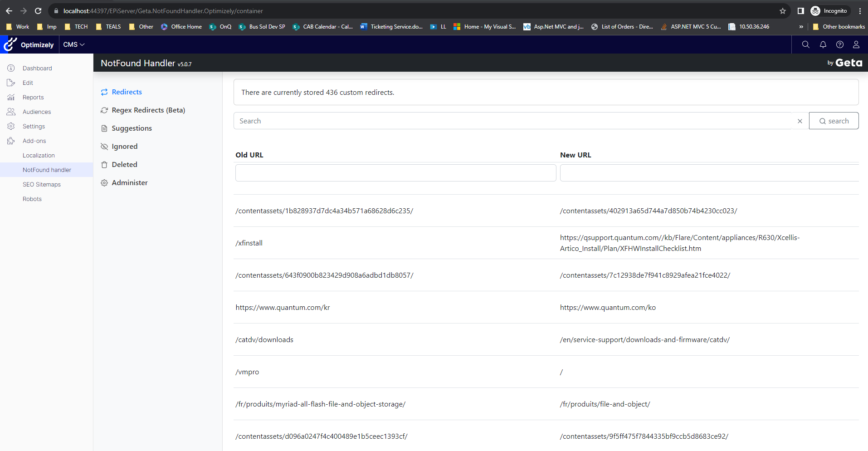Click the Optimizely logo icon
This screenshot has height=451, width=868.
(x=10, y=44)
